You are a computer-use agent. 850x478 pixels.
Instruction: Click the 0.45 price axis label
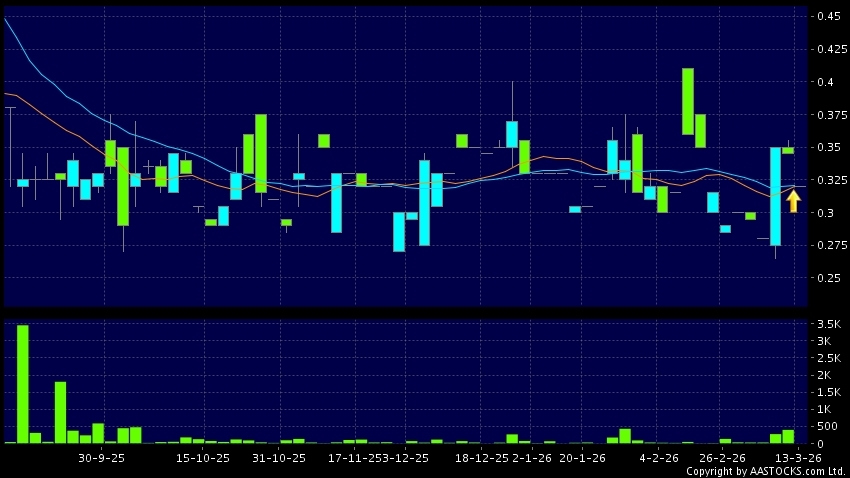(x=827, y=16)
